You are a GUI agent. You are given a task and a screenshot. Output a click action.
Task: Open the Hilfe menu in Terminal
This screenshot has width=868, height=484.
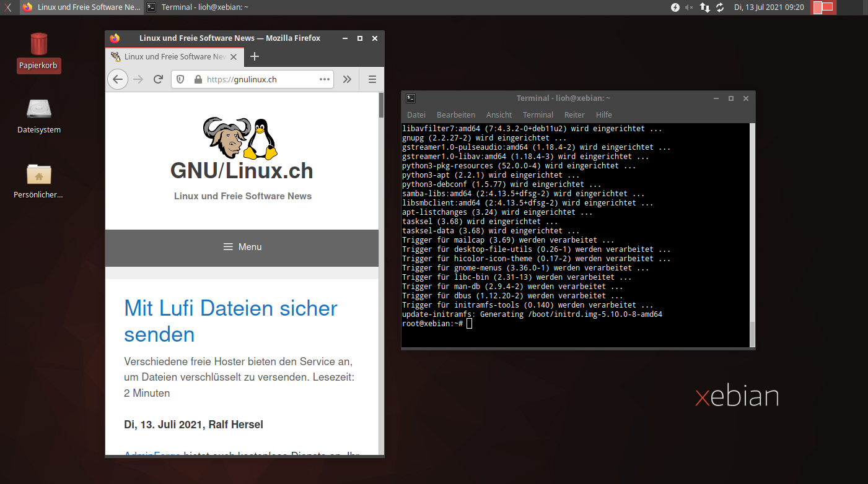click(x=604, y=115)
